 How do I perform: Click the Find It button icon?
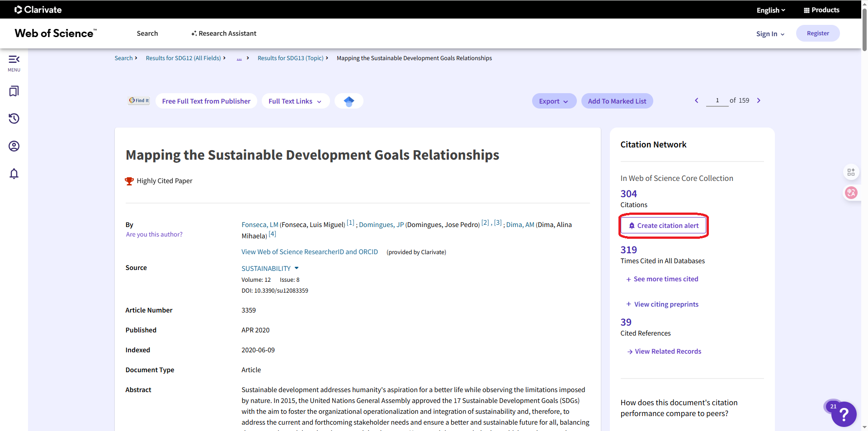pyautogui.click(x=139, y=100)
